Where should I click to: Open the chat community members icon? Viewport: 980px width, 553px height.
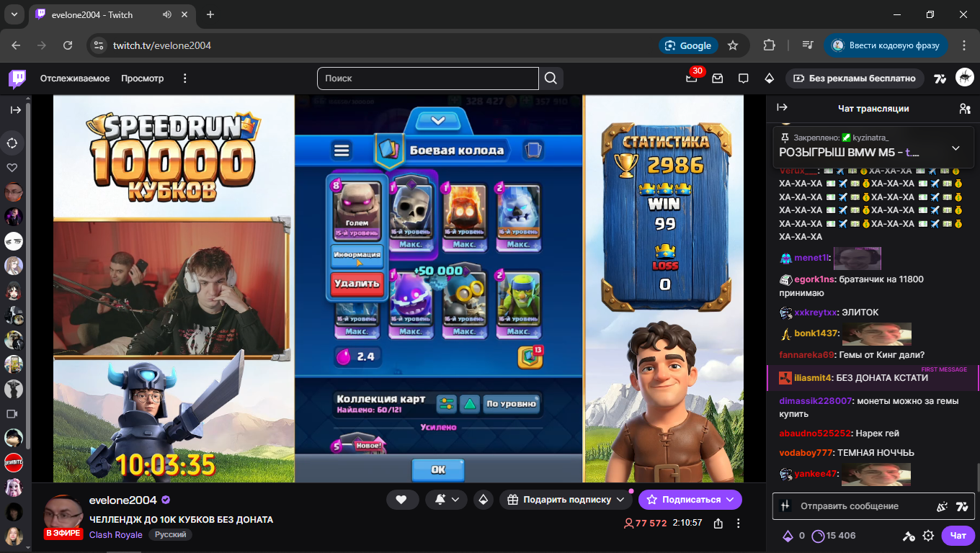coord(964,109)
